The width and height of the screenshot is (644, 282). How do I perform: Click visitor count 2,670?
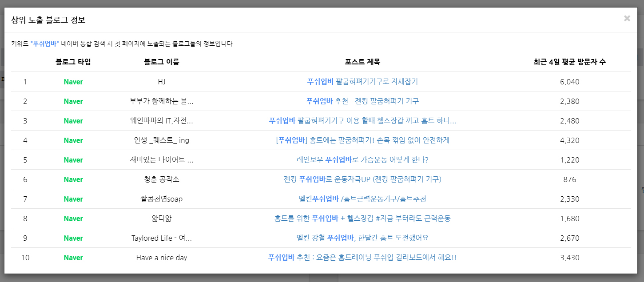(570, 238)
